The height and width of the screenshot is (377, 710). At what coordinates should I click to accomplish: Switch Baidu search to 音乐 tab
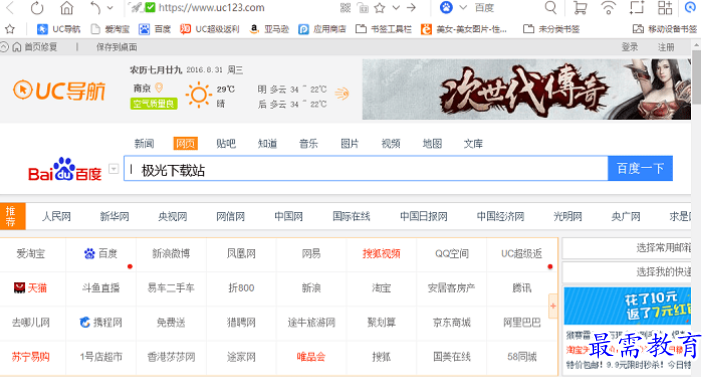[x=308, y=143]
